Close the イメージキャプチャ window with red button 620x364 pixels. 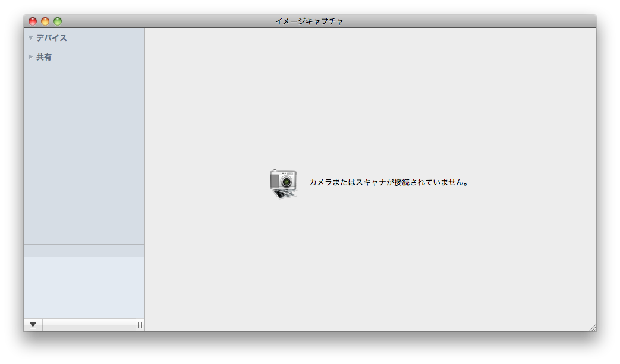[33, 21]
